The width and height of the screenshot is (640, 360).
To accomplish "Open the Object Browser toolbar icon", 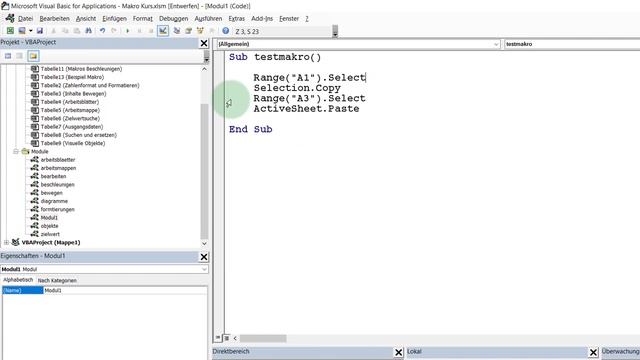I will point(200,31).
